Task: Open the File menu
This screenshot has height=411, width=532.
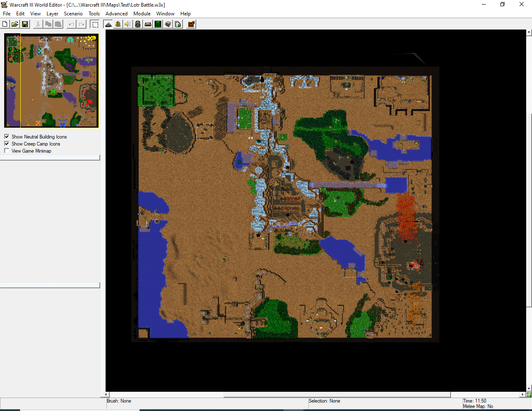Action: [7, 14]
